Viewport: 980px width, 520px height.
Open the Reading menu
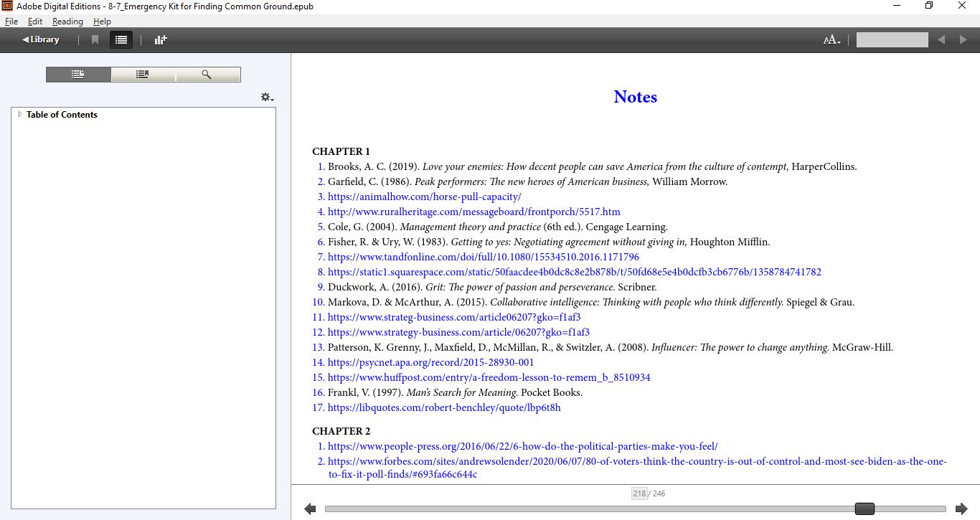(67, 22)
